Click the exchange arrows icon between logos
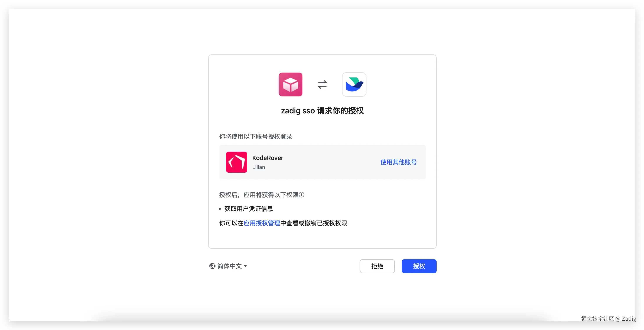The height and width of the screenshot is (330, 644). (322, 84)
